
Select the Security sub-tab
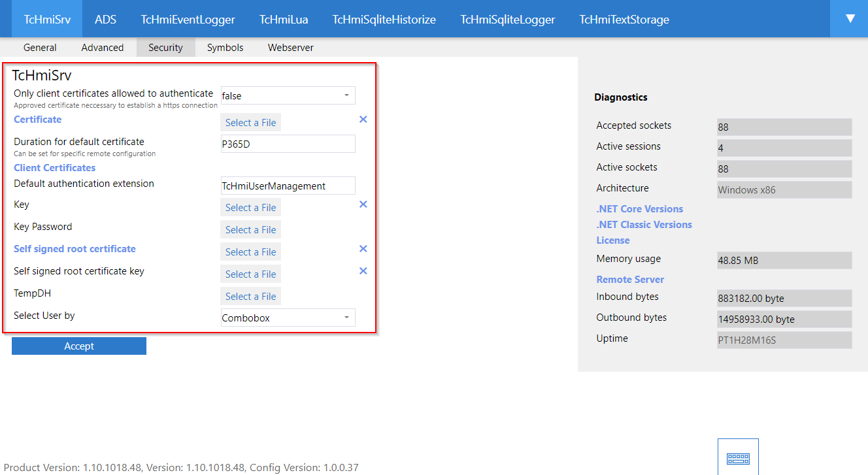coord(165,47)
